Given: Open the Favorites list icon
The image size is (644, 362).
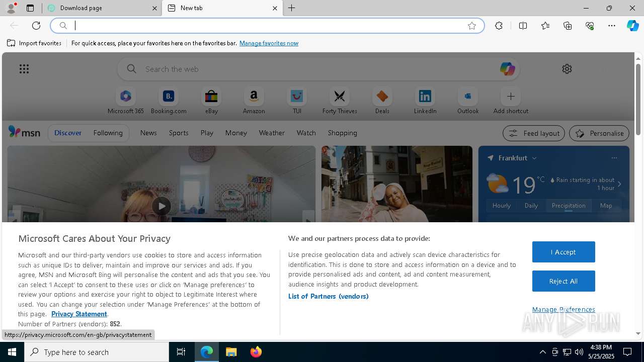Looking at the screenshot, I should pyautogui.click(x=545, y=26).
